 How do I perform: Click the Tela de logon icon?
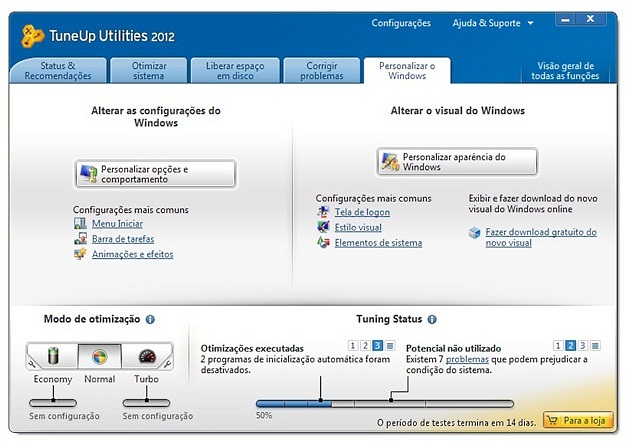323,212
